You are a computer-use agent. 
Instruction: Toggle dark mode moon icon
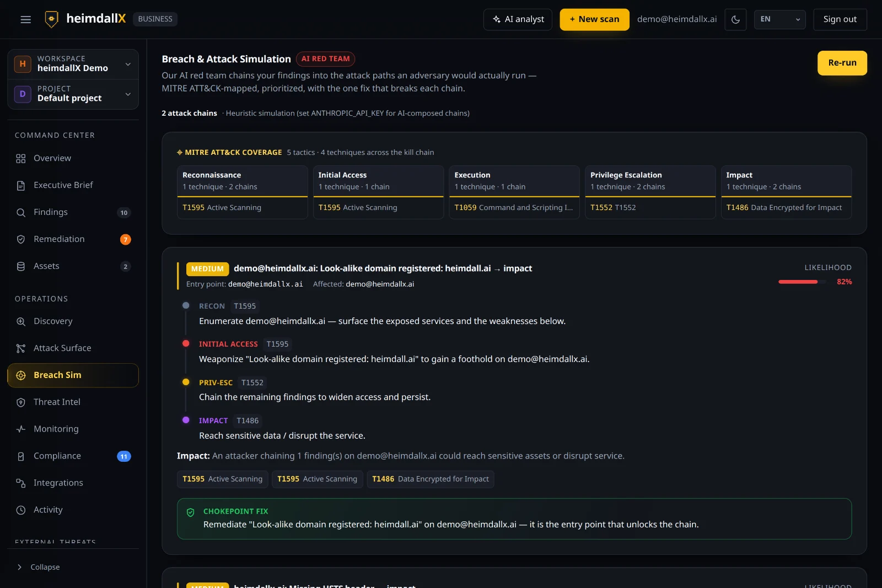[x=735, y=19]
